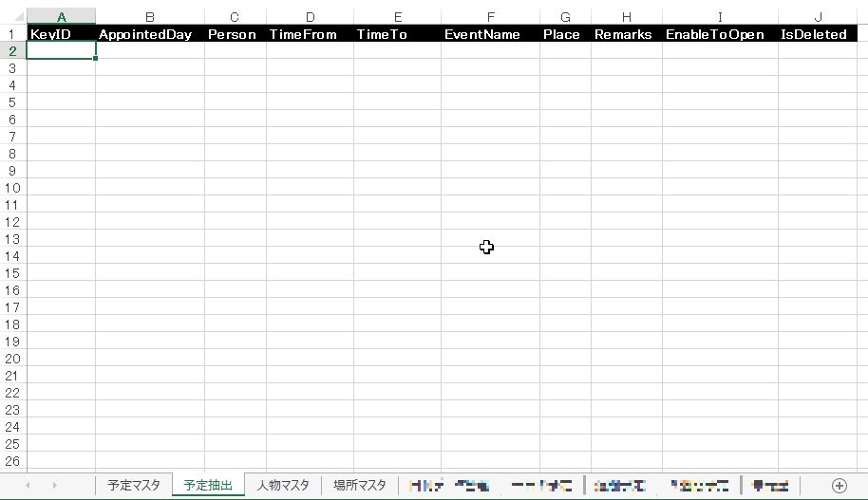Select column A header
Image resolution: width=868 pixels, height=500 pixels.
[61, 16]
